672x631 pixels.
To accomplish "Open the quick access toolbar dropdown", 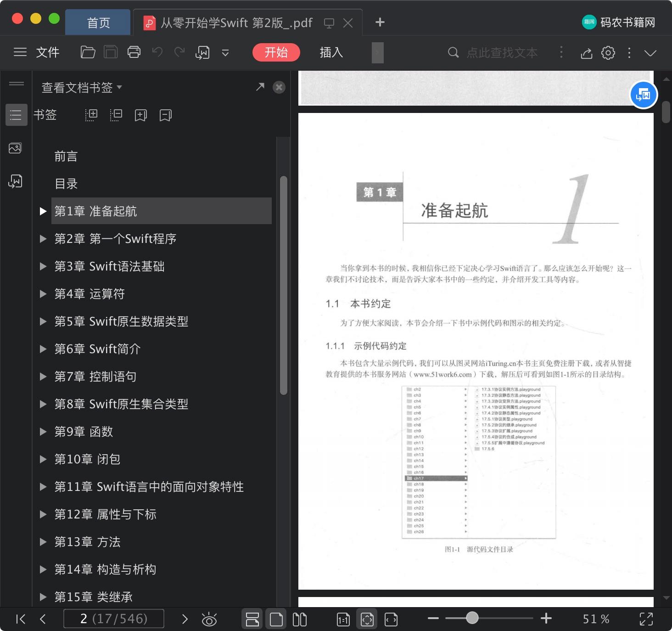I will click(x=225, y=53).
